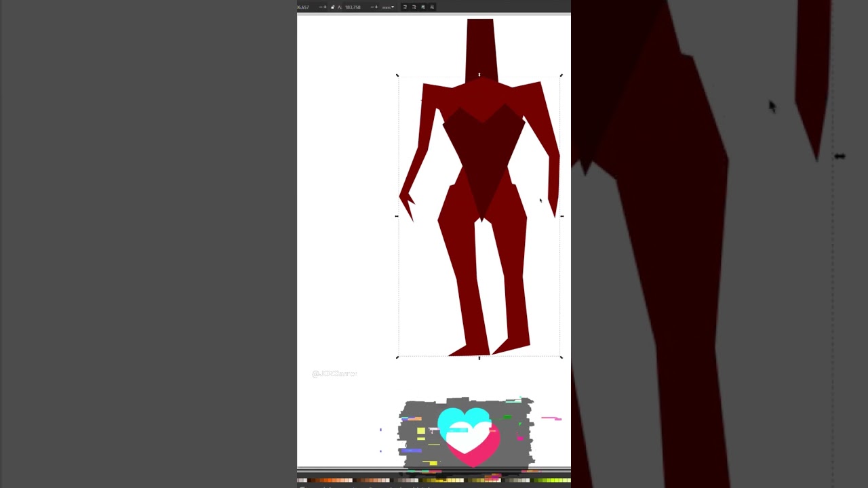Click the lock width/height ratio icon
Image resolution: width=868 pixels, height=488 pixels.
(x=332, y=7)
